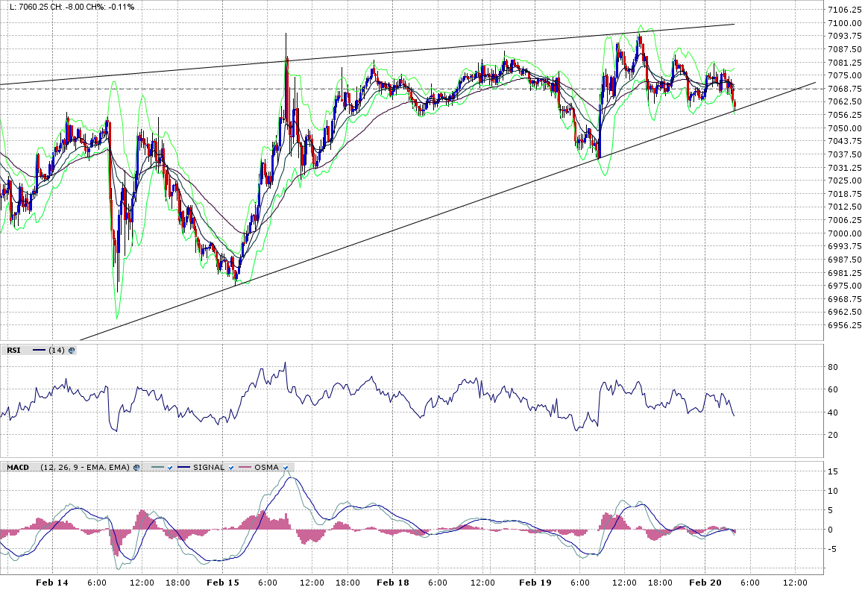Toggle OSMA histogram visibility checkbox
Image resolution: width=868 pixels, height=593 pixels.
pos(286,468)
